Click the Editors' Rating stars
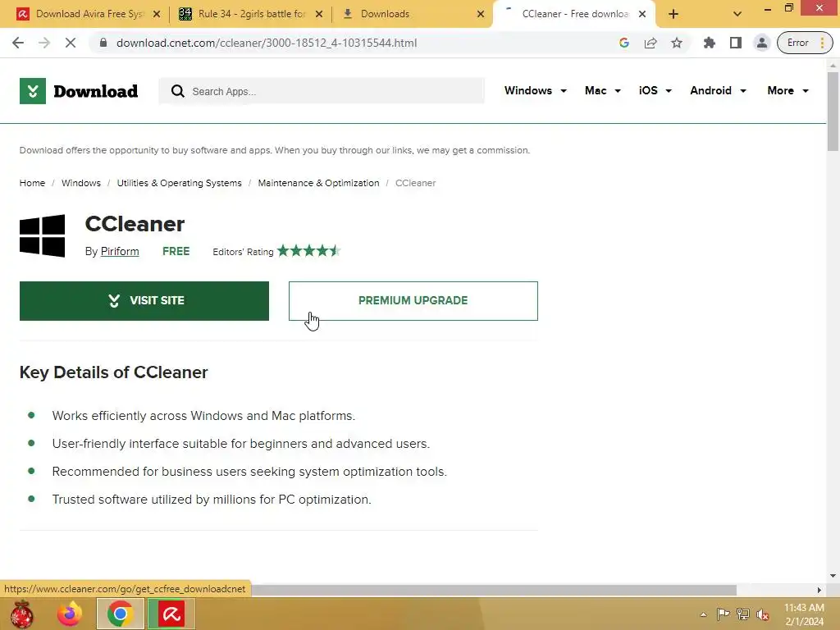Image resolution: width=840 pixels, height=630 pixels. (308, 251)
